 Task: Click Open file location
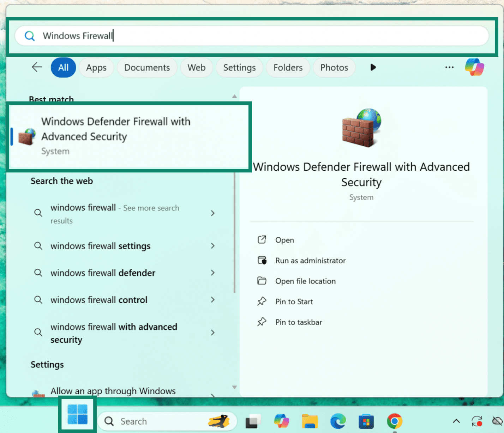pyautogui.click(x=305, y=281)
